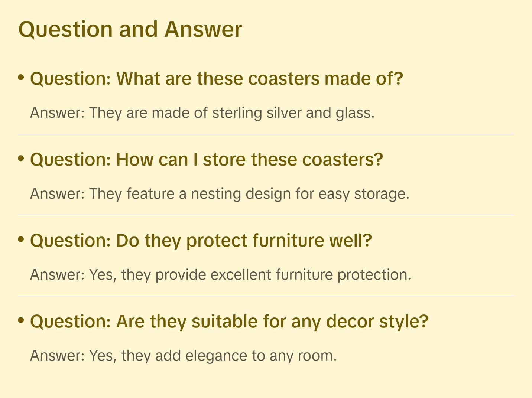The height and width of the screenshot is (398, 532).
Task: Click the divider line below the nesting design answer
Action: [x=266, y=215]
